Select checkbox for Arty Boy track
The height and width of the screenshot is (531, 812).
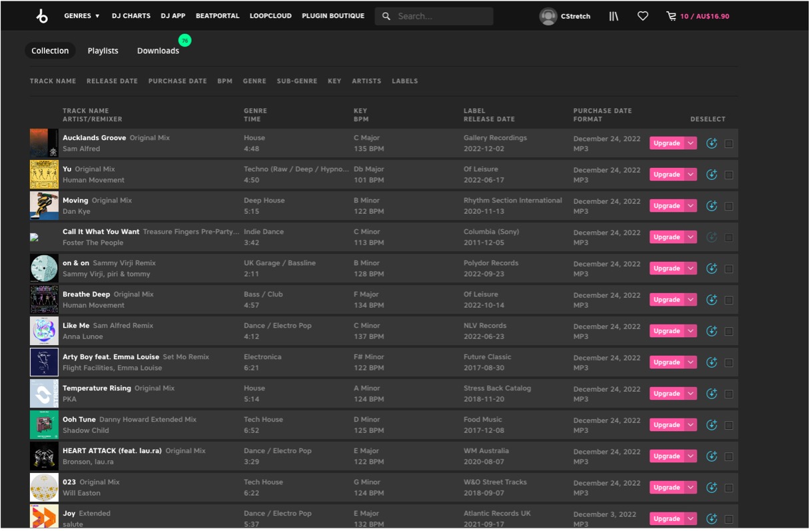click(x=729, y=363)
